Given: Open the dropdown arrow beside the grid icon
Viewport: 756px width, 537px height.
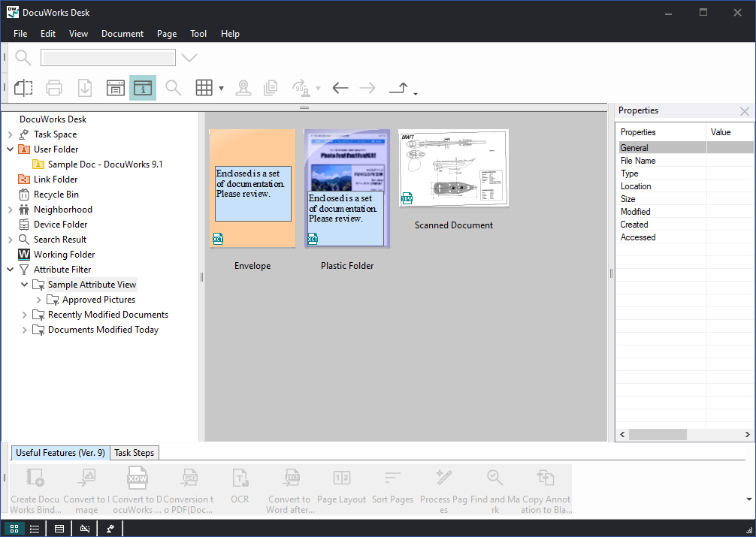Looking at the screenshot, I should (221, 88).
